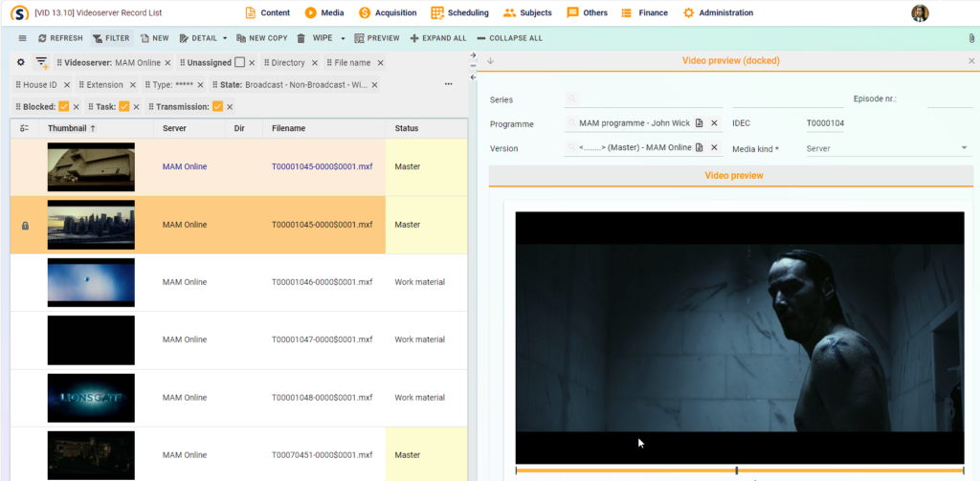This screenshot has height=481, width=980.
Task: Click the column chooser icon in table header
Action: point(24,128)
